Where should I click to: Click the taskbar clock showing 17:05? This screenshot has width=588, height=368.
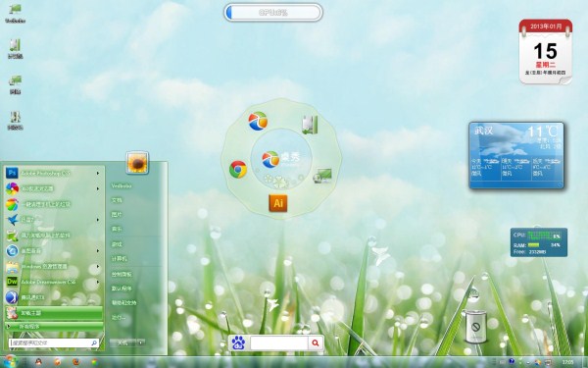[x=567, y=362]
